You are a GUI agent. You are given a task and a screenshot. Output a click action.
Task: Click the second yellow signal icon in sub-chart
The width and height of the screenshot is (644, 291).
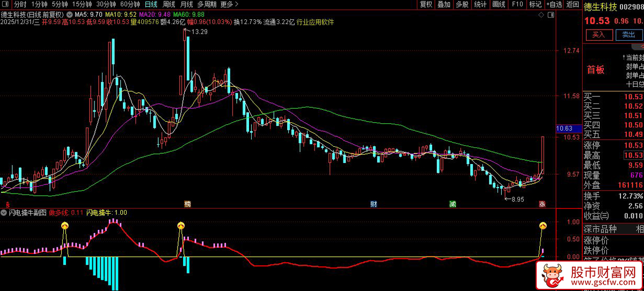pyautogui.click(x=181, y=226)
